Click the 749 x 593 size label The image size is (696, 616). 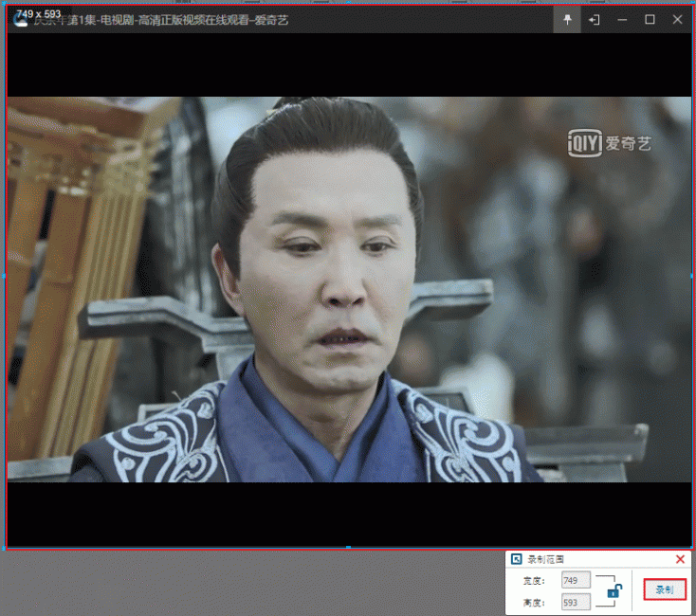tap(38, 14)
